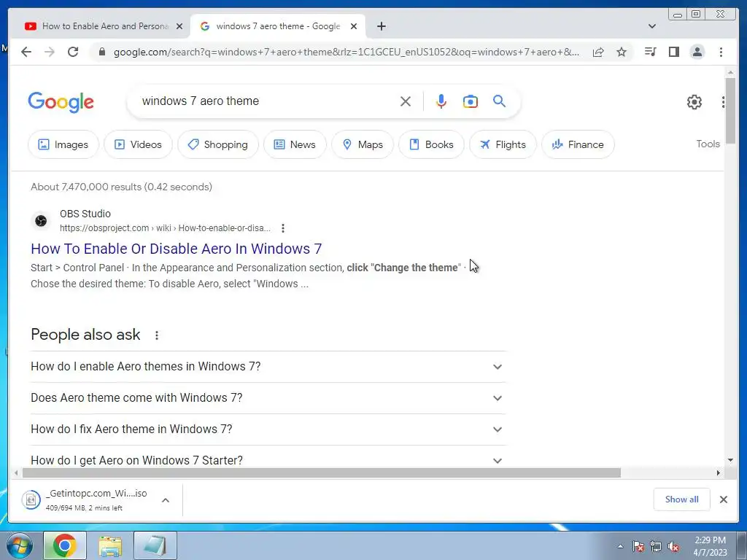Share this page via the share icon

pos(598,52)
